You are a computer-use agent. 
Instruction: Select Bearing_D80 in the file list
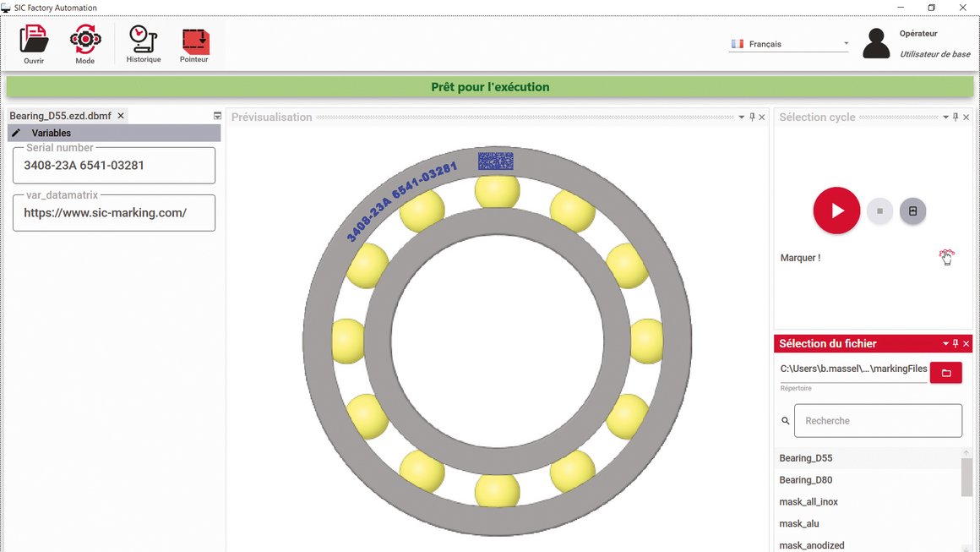click(805, 480)
